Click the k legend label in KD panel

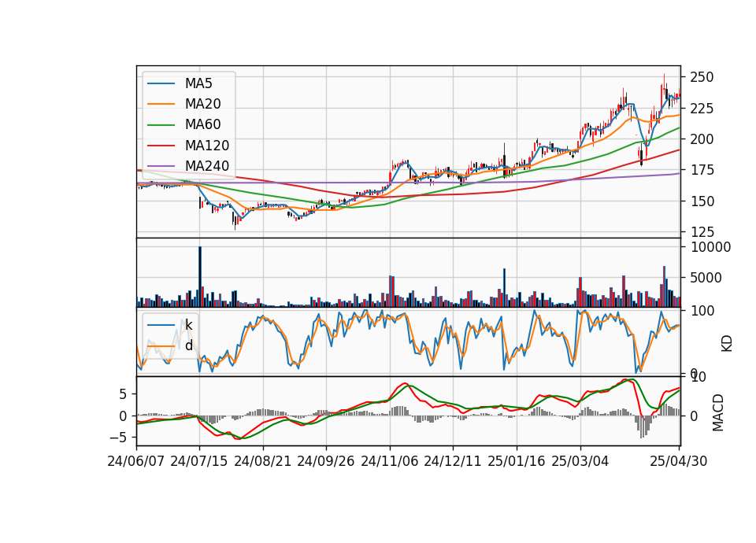point(188,325)
